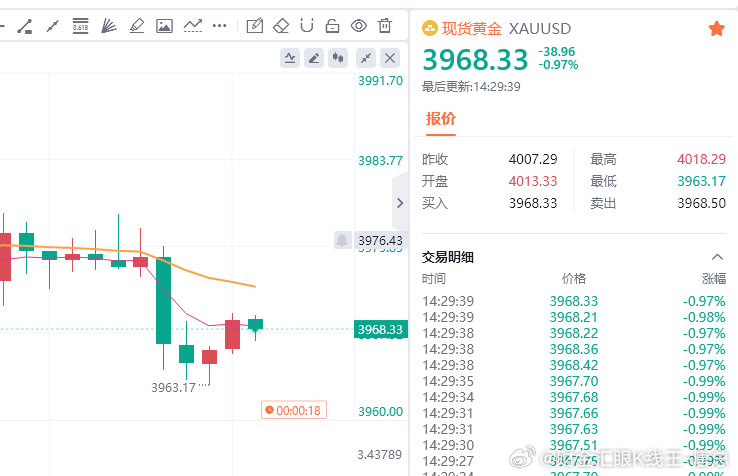Select the trade row priced 3967.70 at 14:29:35
738x476 pixels.
coord(574,381)
